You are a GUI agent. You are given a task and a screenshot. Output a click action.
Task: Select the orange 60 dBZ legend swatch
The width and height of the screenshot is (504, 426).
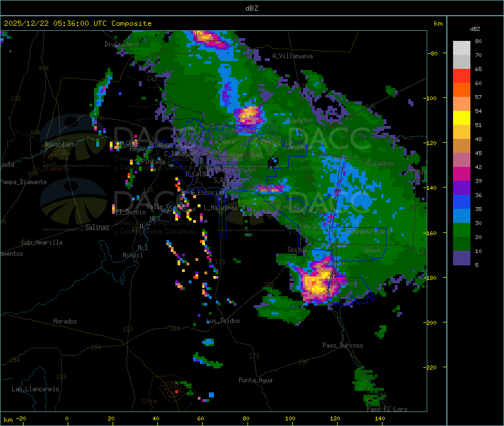click(461, 90)
